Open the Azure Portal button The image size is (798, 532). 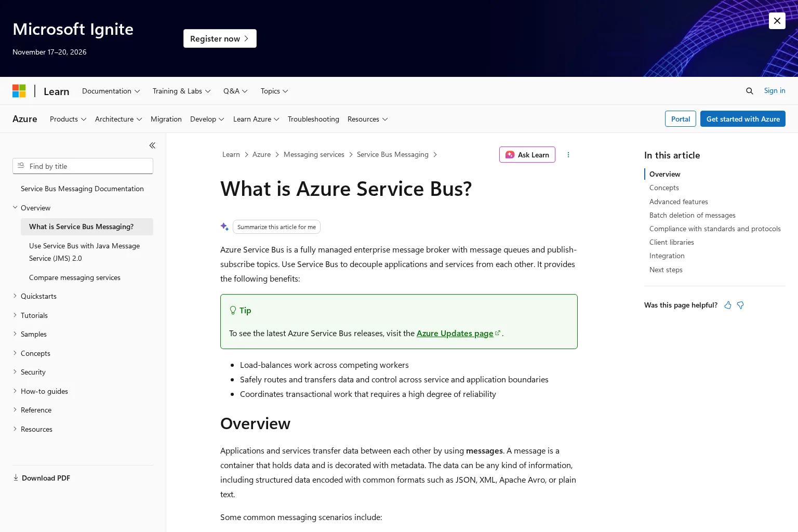tap(681, 119)
